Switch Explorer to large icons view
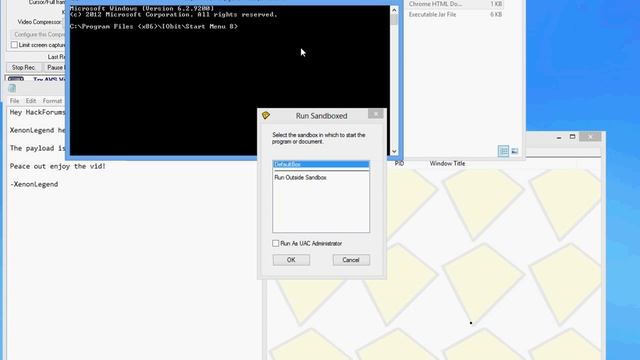The height and width of the screenshot is (360, 640). click(515, 151)
